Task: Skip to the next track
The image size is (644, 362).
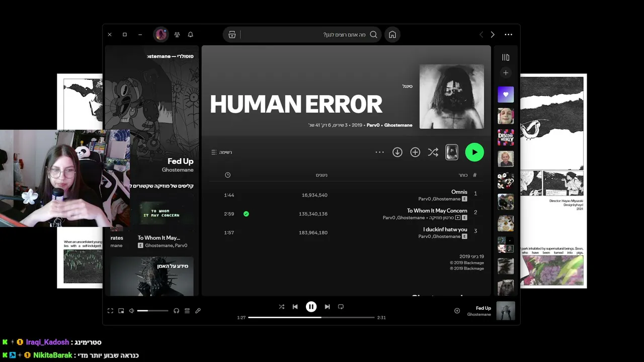Action: pyautogui.click(x=327, y=307)
